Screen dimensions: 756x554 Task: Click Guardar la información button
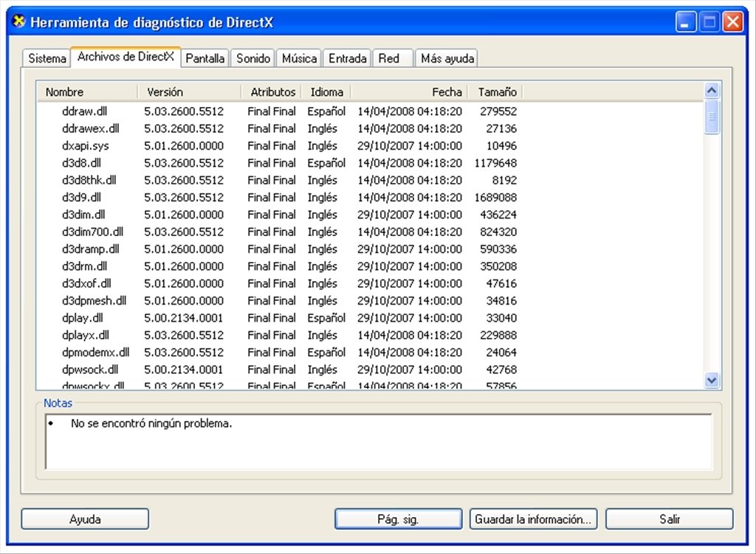(x=533, y=519)
